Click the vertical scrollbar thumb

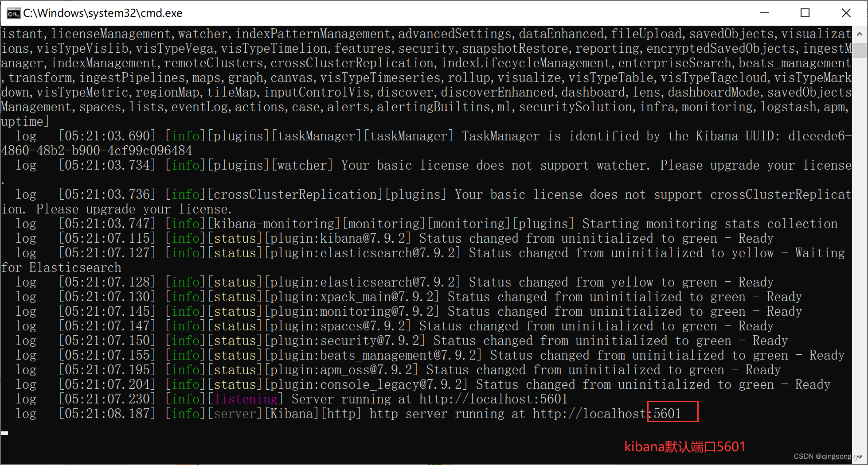(x=860, y=50)
